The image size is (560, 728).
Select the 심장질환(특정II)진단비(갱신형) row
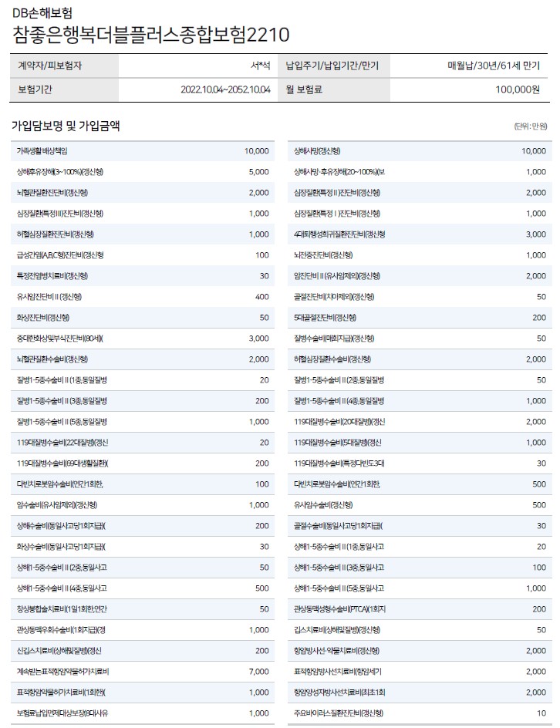pos(420,193)
